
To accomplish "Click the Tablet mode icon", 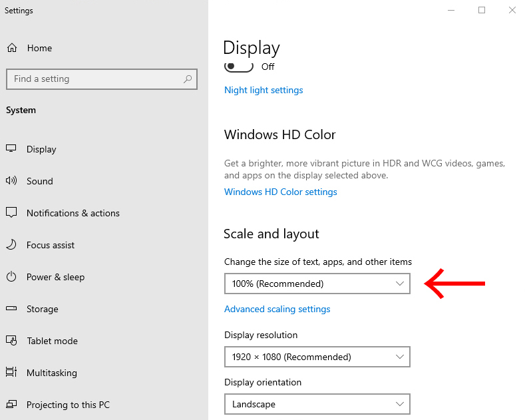I will (11, 341).
